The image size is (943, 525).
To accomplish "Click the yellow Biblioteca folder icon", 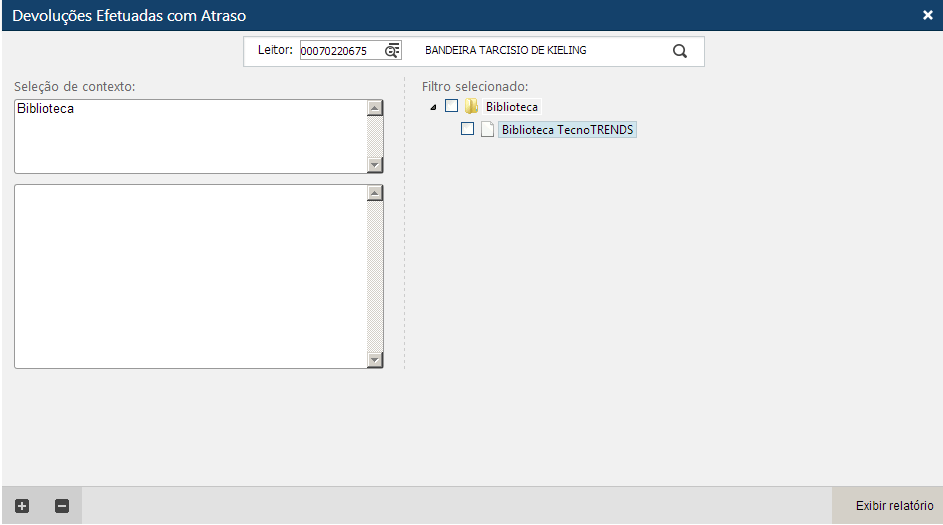I will point(471,107).
